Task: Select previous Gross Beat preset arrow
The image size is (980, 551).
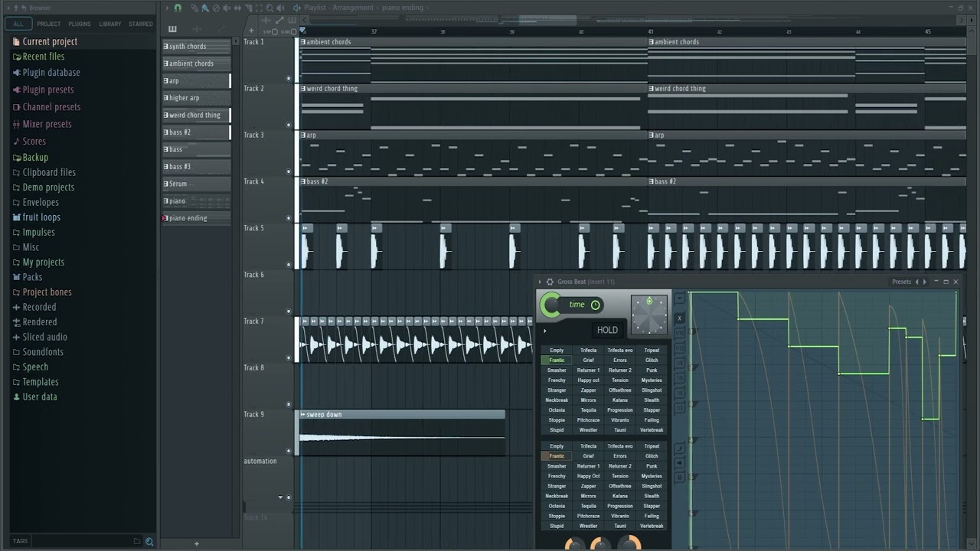Action: (916, 282)
